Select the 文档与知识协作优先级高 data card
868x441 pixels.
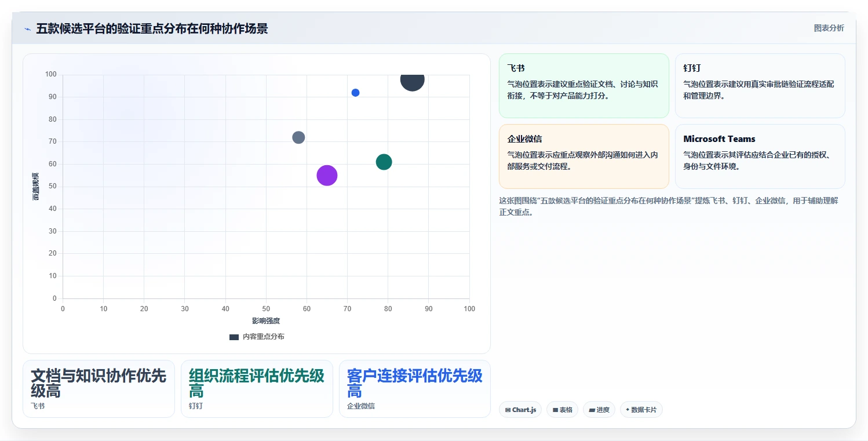point(99,389)
